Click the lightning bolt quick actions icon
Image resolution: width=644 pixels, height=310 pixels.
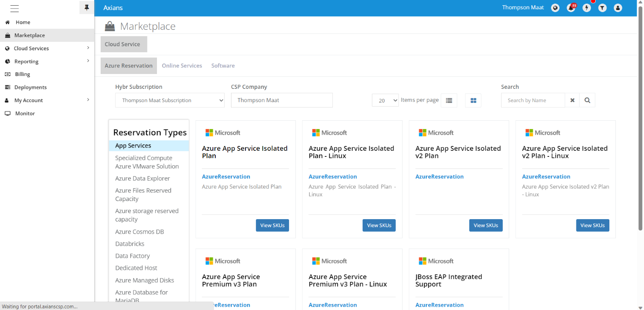(586, 8)
